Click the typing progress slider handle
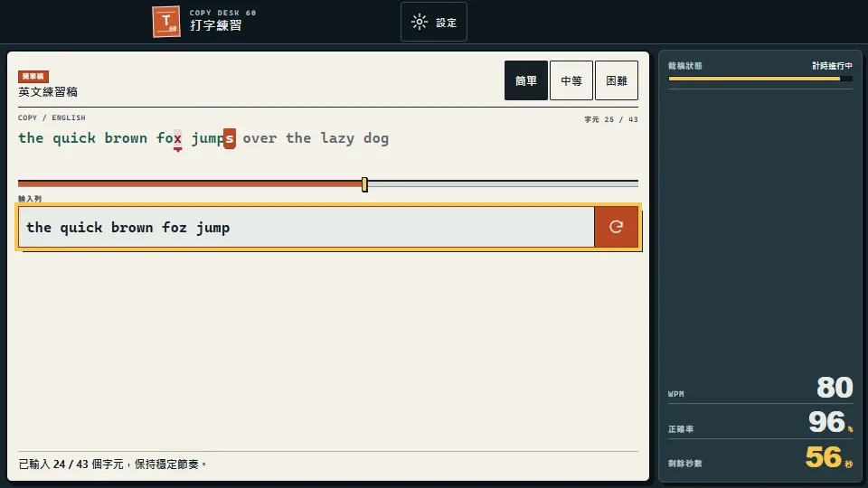868x488 pixels. pos(364,184)
